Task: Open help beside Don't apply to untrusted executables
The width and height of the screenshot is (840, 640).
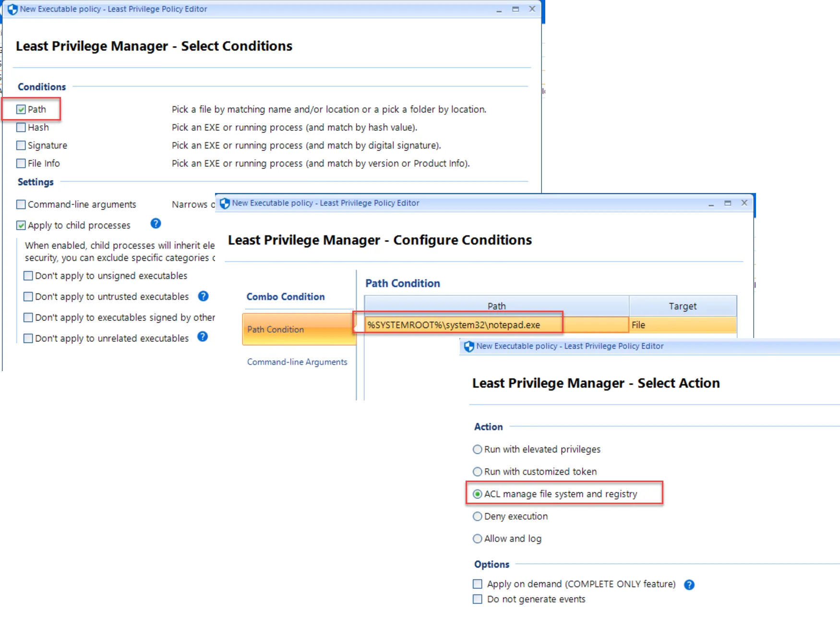Action: [x=203, y=296]
